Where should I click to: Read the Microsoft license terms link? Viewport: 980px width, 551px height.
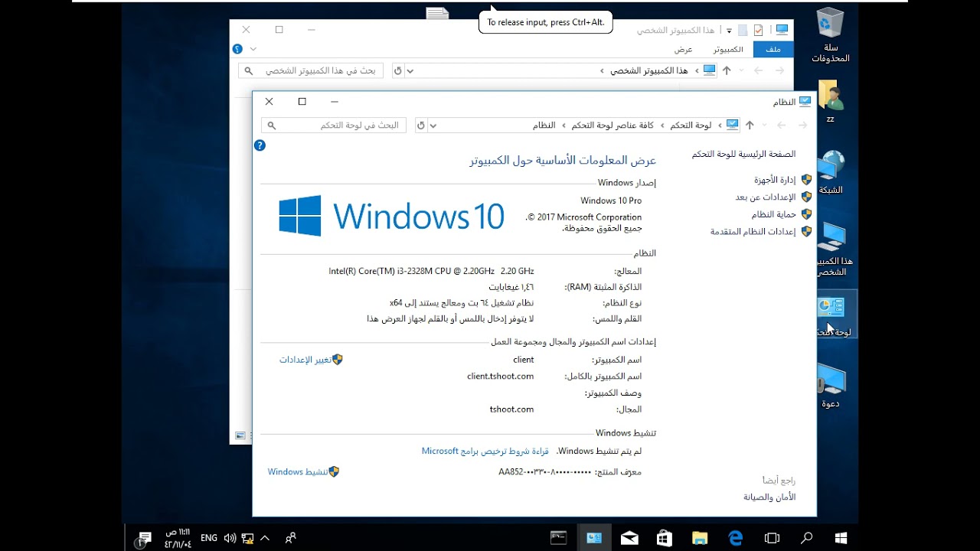[x=485, y=452]
